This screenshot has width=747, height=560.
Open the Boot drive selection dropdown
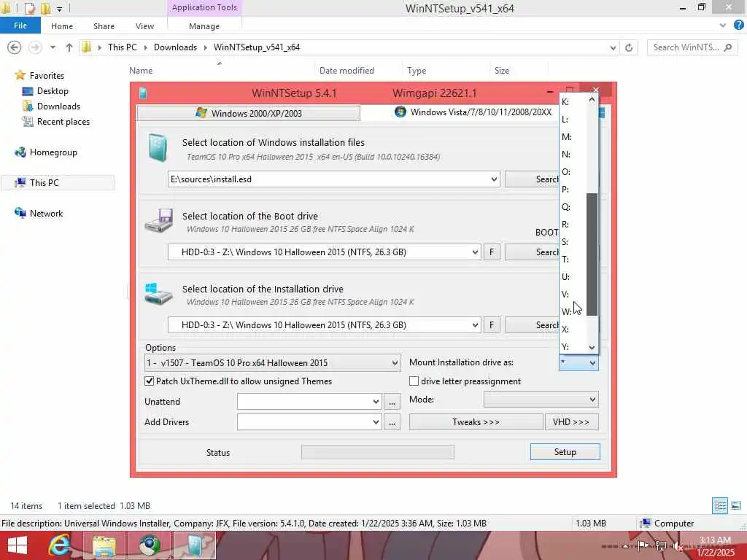[474, 252]
